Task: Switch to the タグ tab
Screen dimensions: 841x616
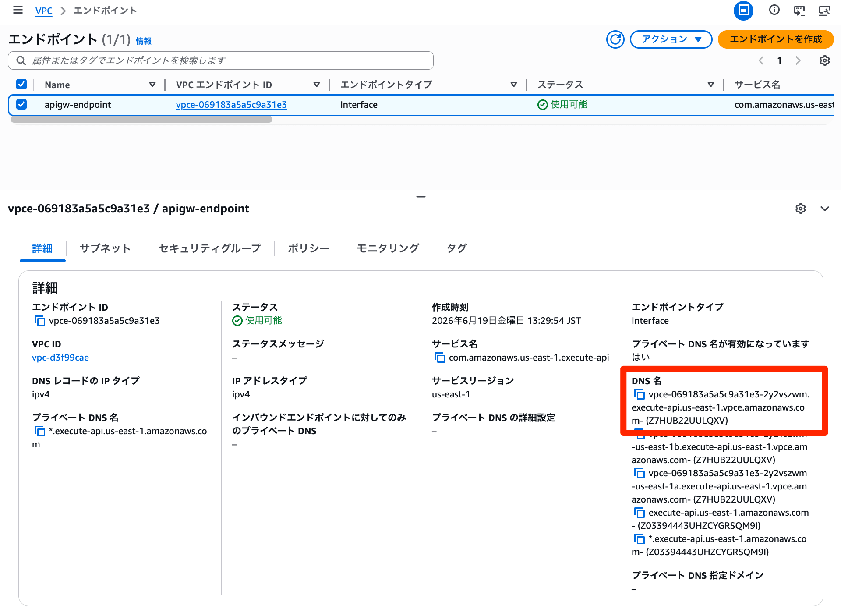Action: [456, 248]
